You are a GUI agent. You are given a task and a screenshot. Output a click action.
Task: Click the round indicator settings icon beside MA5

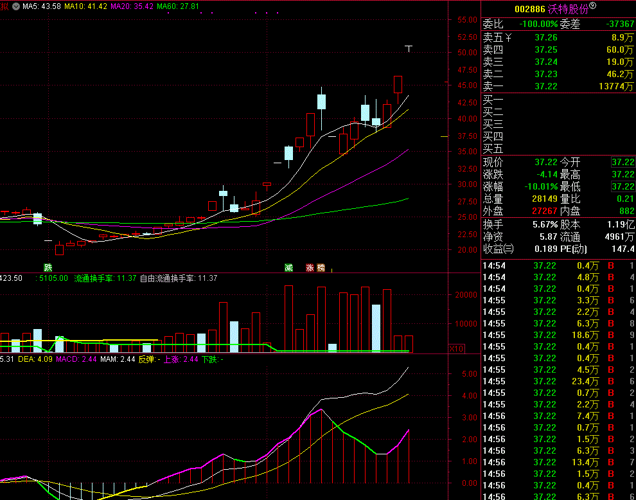click(x=16, y=6)
